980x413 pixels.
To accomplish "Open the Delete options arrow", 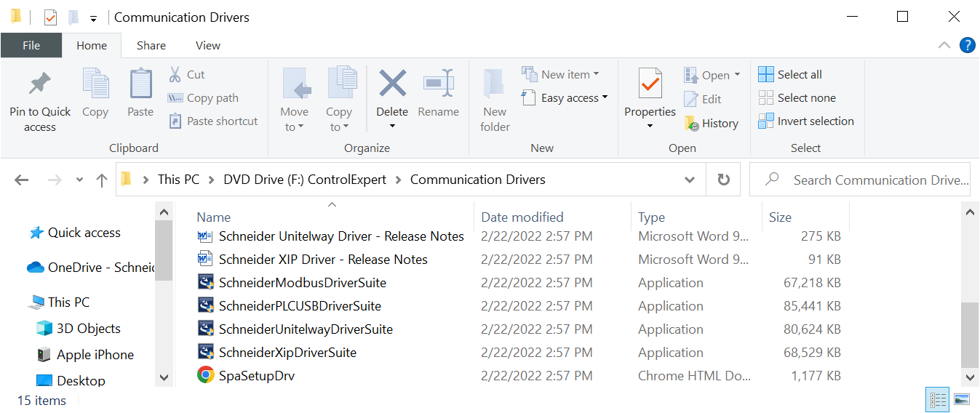I will (x=392, y=127).
